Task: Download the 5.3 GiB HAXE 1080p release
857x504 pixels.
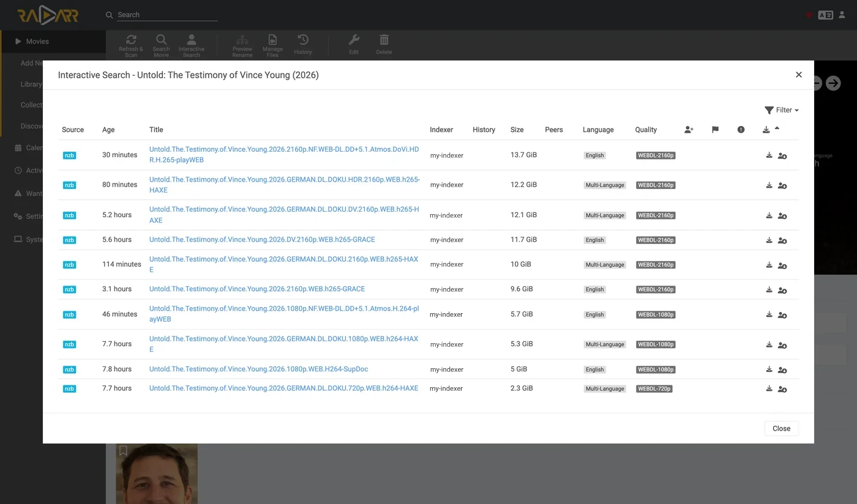Action: coord(769,344)
